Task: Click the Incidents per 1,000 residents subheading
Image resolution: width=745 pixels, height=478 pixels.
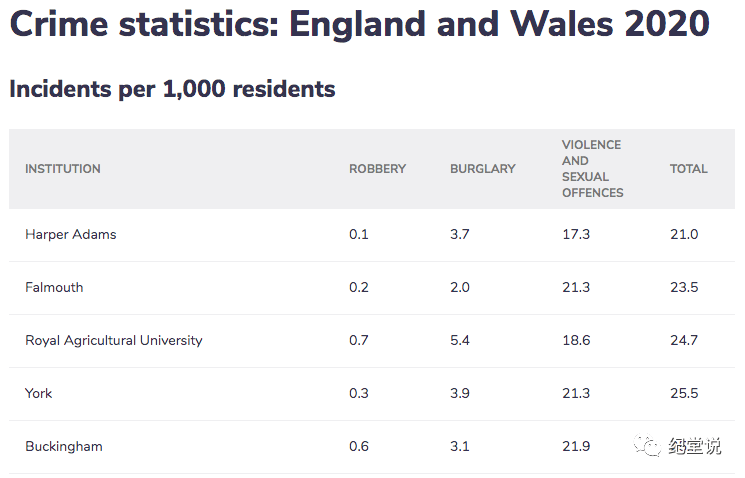Action: click(x=172, y=88)
